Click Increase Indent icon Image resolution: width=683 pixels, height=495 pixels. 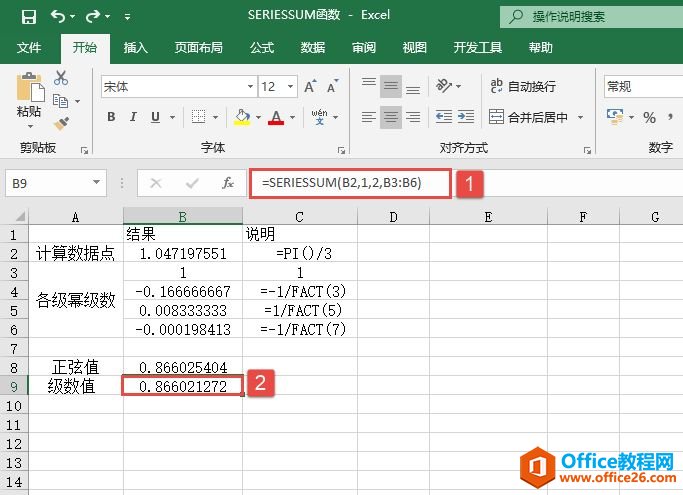pos(466,117)
